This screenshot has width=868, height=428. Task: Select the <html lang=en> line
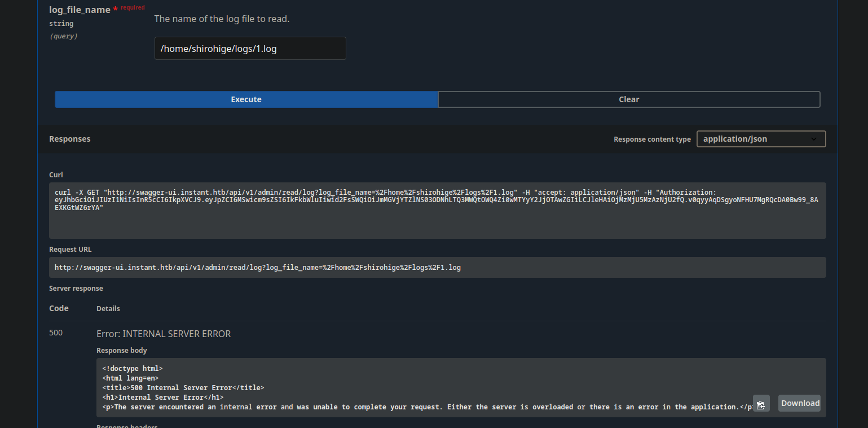(x=130, y=378)
